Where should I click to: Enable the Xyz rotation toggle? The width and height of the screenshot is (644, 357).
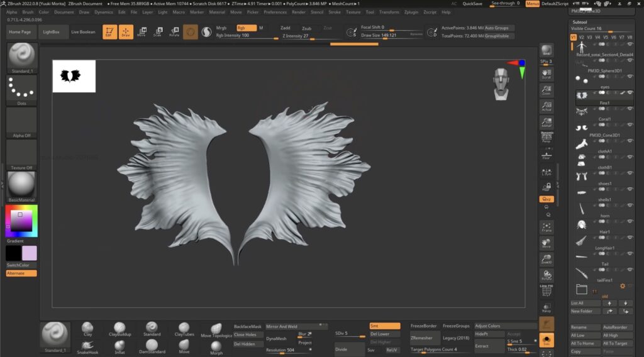(x=547, y=199)
